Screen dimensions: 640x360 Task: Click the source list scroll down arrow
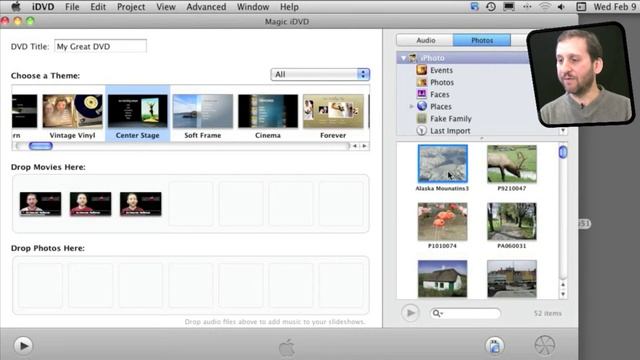tap(563, 131)
